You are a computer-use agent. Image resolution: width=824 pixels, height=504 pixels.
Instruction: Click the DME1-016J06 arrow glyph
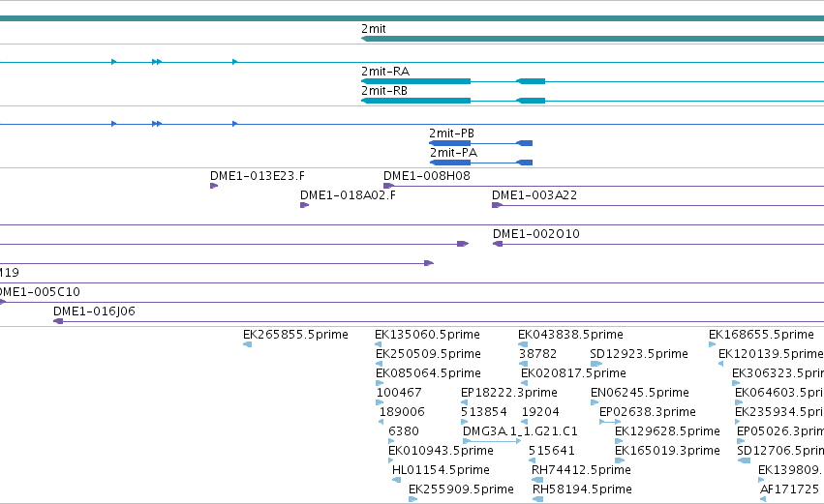[58, 321]
